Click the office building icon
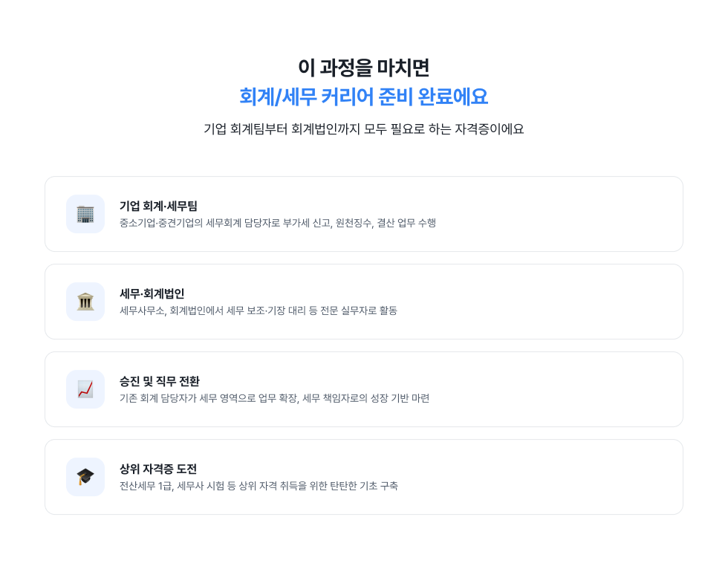 (85, 214)
